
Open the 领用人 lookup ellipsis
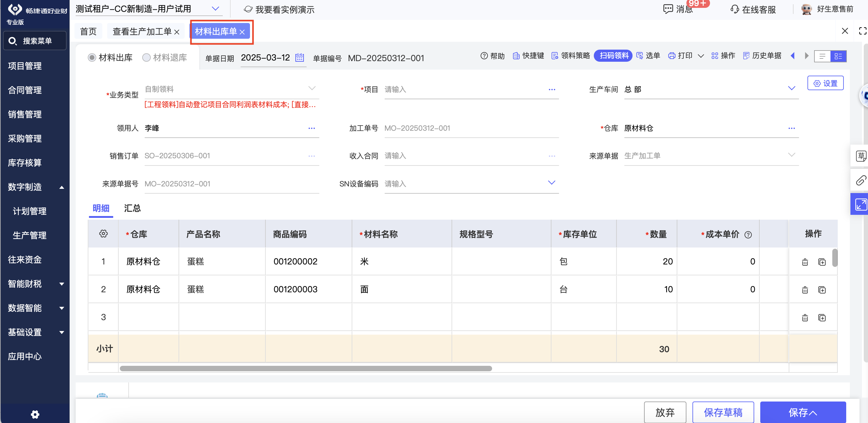(x=312, y=128)
